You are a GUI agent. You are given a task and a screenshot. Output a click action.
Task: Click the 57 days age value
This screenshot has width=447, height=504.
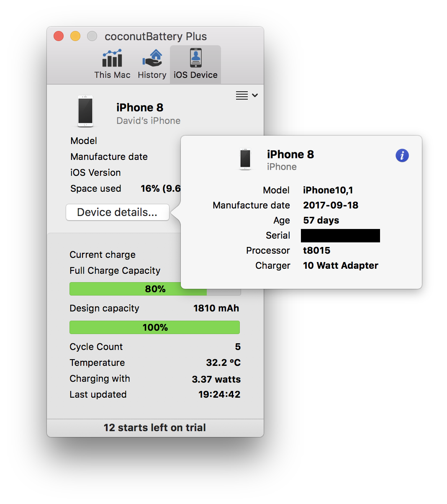[321, 220]
